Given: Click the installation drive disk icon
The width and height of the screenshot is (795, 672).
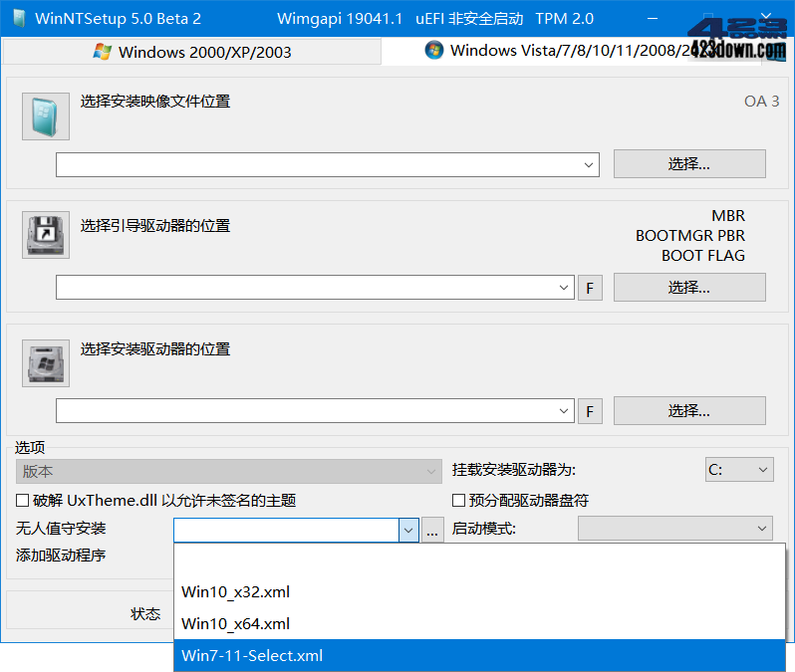Looking at the screenshot, I should pos(46,363).
